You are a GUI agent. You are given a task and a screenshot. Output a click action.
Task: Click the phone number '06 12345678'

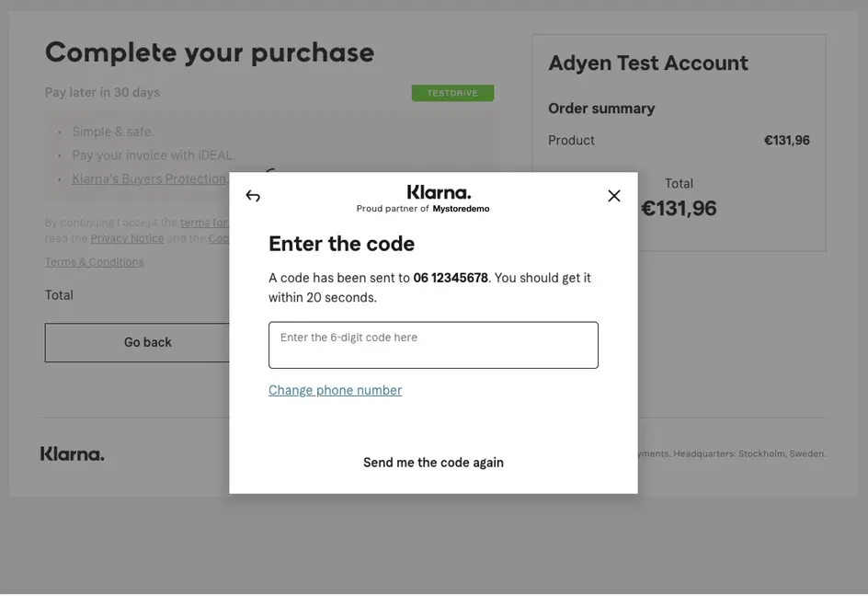[x=451, y=276]
